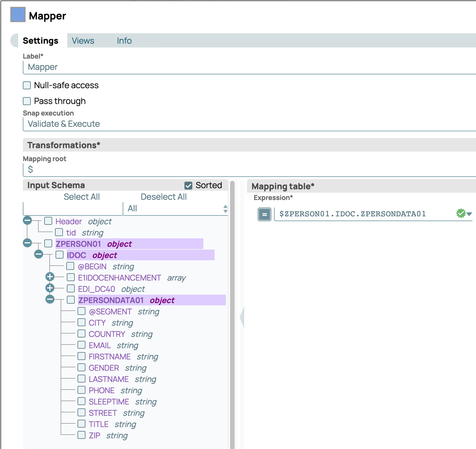Open the Info tab
Viewport: 476px width, 449px height.
pyautogui.click(x=124, y=41)
